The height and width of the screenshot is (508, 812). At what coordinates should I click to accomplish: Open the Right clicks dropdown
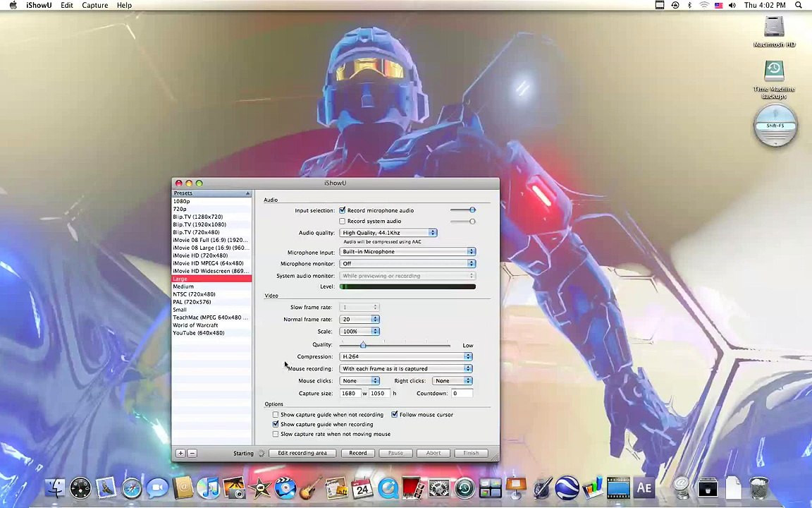[452, 380]
